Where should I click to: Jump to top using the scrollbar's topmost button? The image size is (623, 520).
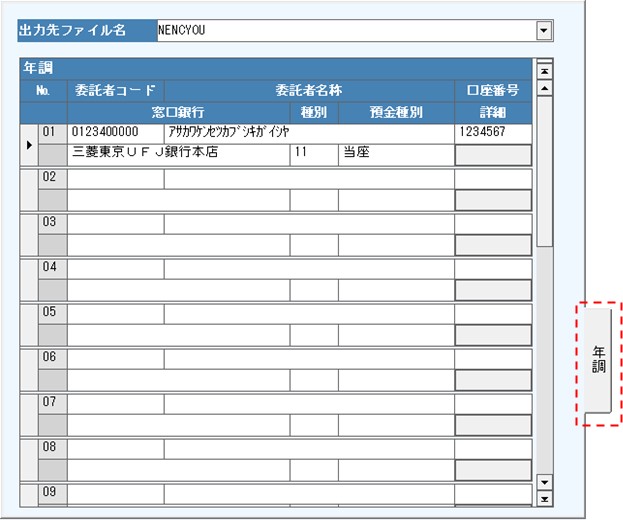[x=544, y=71]
